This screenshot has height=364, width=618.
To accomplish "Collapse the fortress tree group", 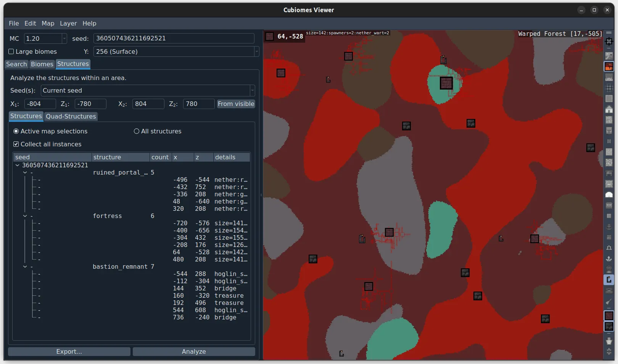I will tap(25, 216).
